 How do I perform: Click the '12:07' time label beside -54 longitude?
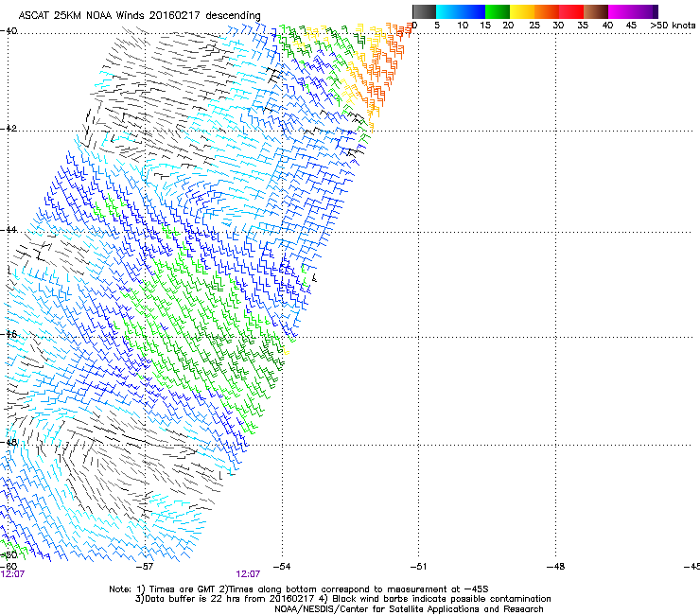click(248, 574)
